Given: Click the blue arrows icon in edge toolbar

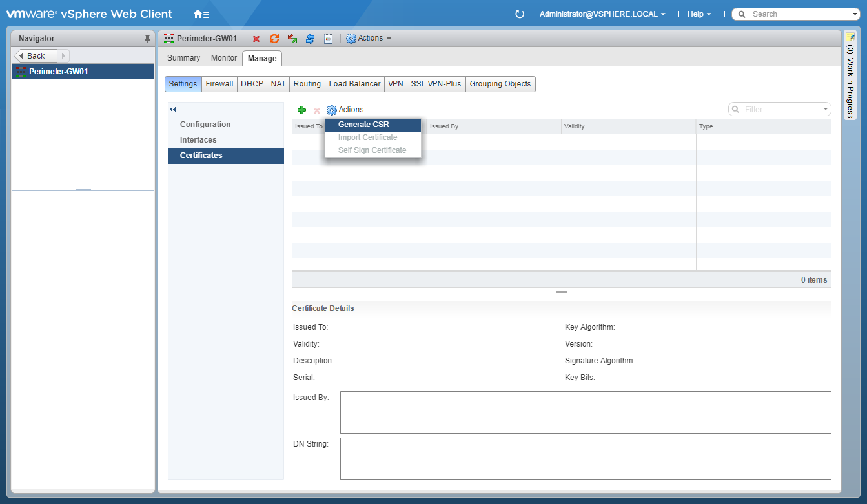Looking at the screenshot, I should [310, 39].
